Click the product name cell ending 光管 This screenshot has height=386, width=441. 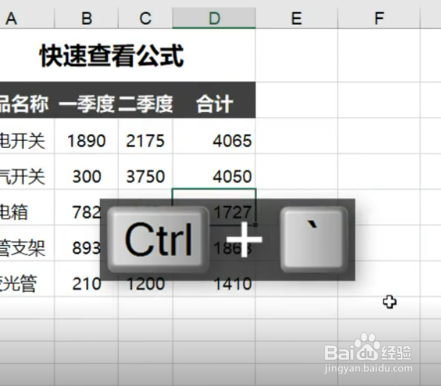[x=27, y=279]
